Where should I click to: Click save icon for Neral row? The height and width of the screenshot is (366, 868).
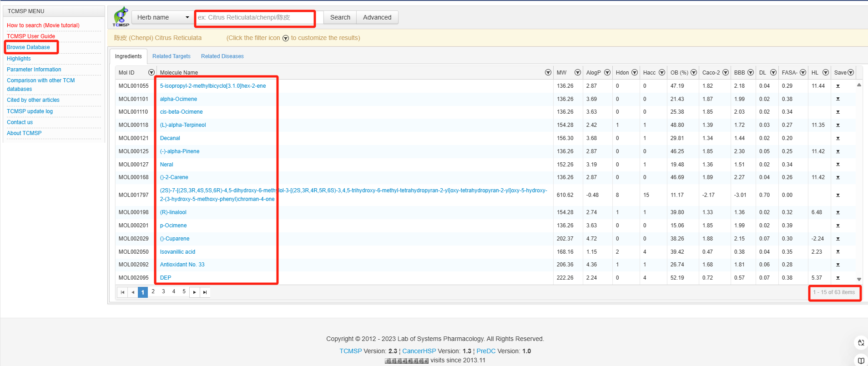[x=838, y=164]
